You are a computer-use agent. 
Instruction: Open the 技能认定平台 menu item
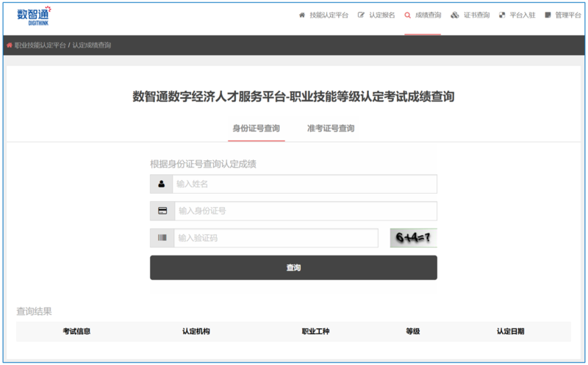(x=329, y=15)
